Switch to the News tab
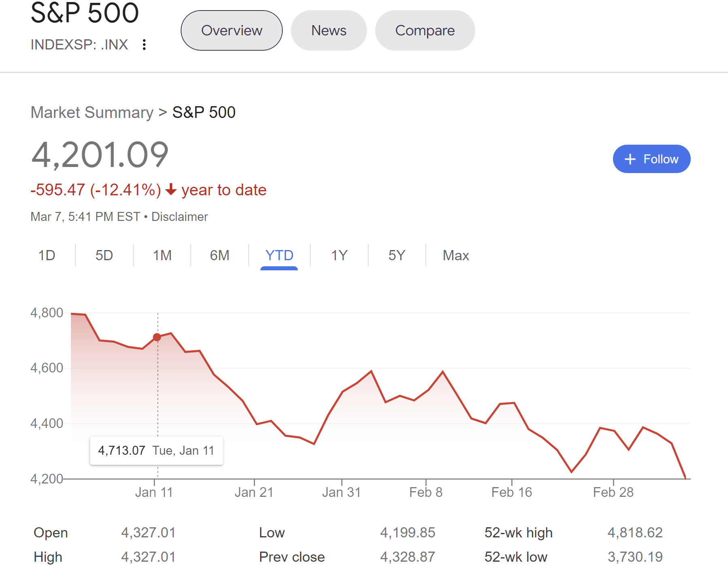Image resolution: width=728 pixels, height=584 pixels. tap(329, 30)
